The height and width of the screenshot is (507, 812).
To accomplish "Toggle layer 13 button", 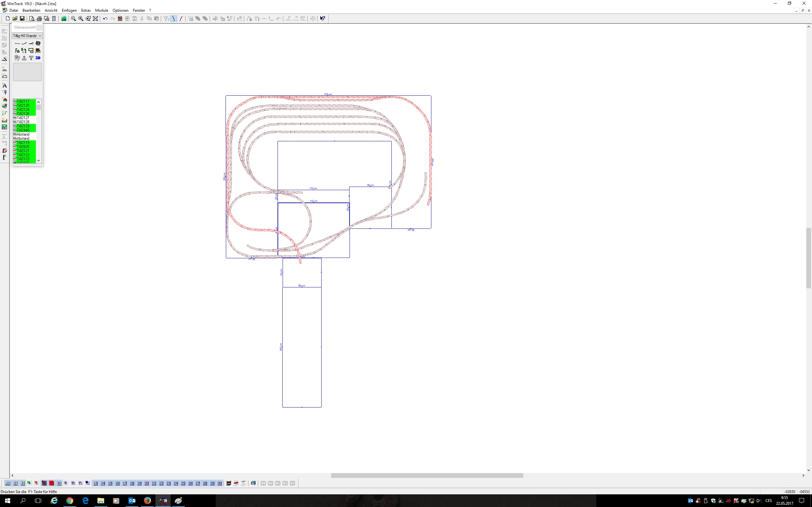I will coord(95,483).
